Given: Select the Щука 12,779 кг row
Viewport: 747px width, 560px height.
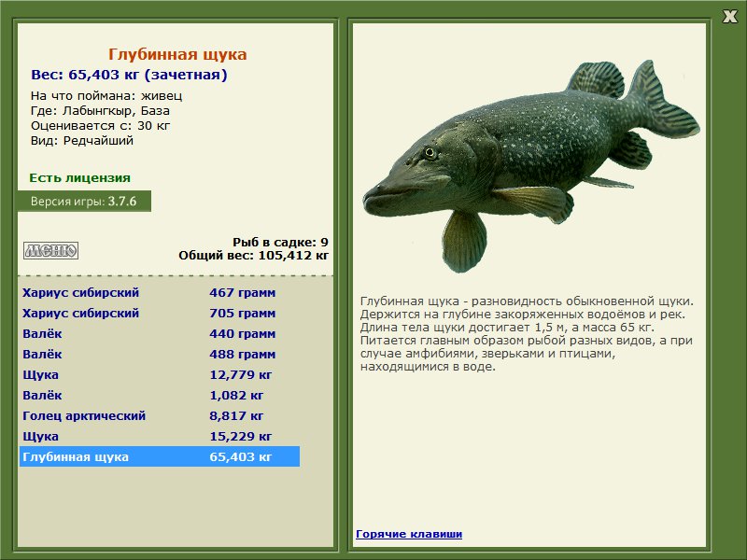Looking at the screenshot, I should (x=160, y=374).
